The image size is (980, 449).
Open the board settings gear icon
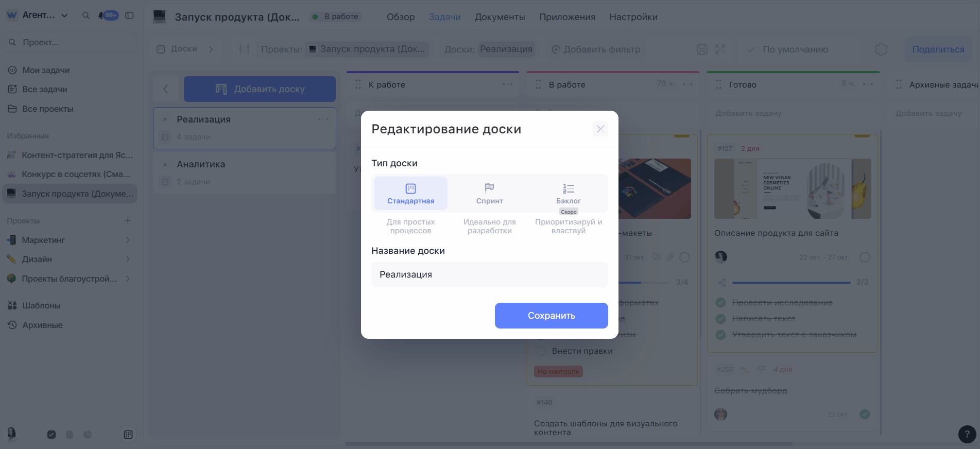coord(881,49)
